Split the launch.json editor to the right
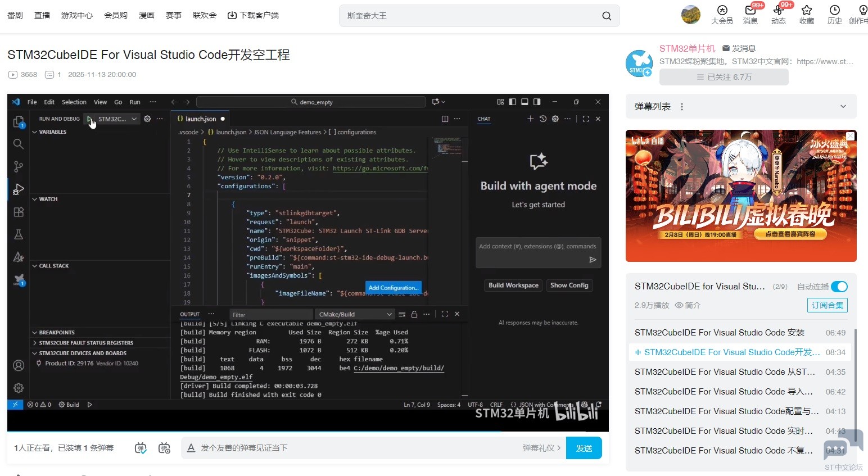 [x=445, y=119]
